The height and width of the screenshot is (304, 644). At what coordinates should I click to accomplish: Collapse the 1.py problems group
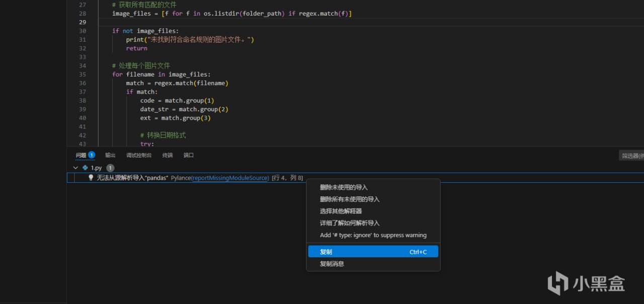tap(75, 168)
